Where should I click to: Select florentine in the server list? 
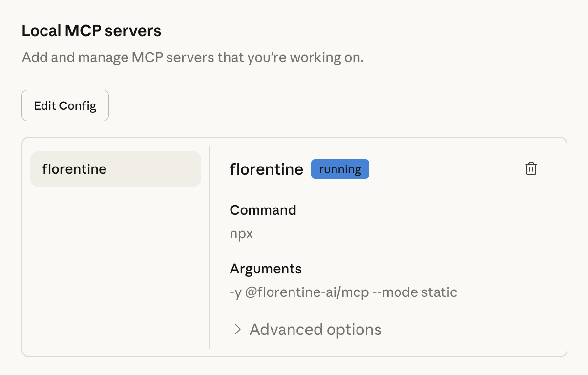tap(116, 169)
